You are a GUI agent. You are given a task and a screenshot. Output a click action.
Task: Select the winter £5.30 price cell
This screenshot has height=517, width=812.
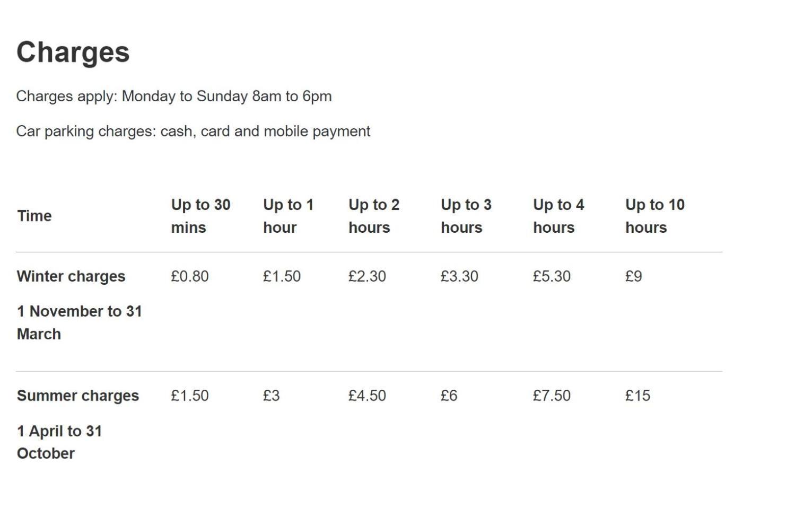coord(552,276)
